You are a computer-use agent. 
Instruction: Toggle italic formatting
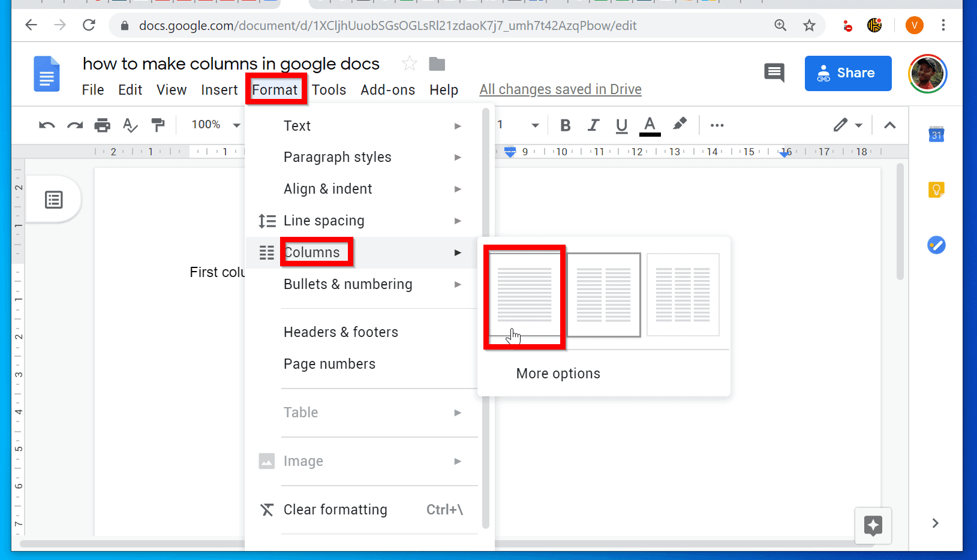pyautogui.click(x=593, y=125)
